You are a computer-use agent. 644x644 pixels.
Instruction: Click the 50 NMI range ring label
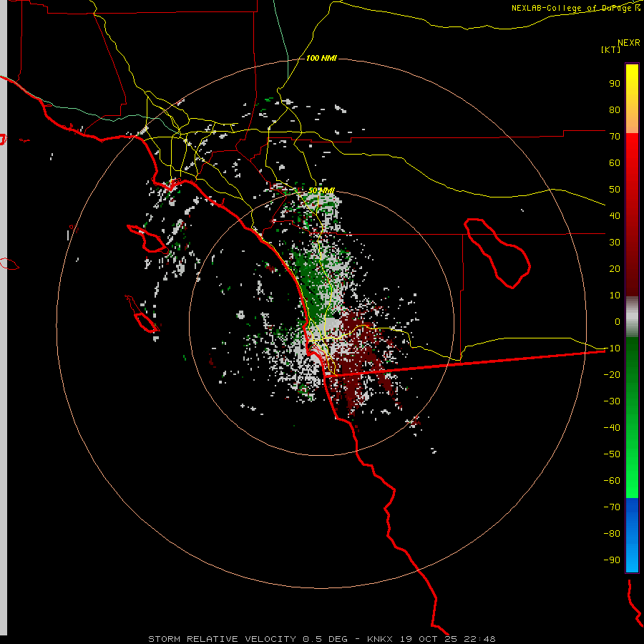(321, 190)
